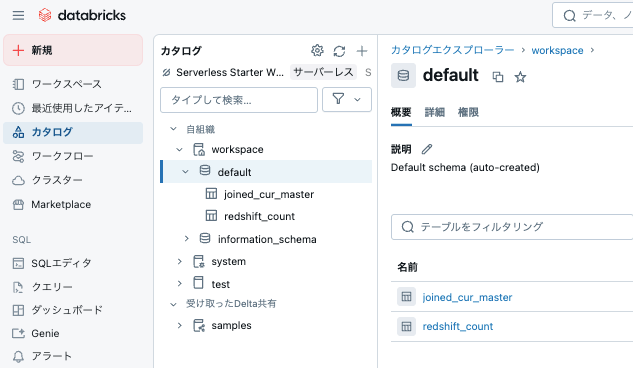Click the workspace breadcrumb link
633x368 pixels.
(557, 50)
